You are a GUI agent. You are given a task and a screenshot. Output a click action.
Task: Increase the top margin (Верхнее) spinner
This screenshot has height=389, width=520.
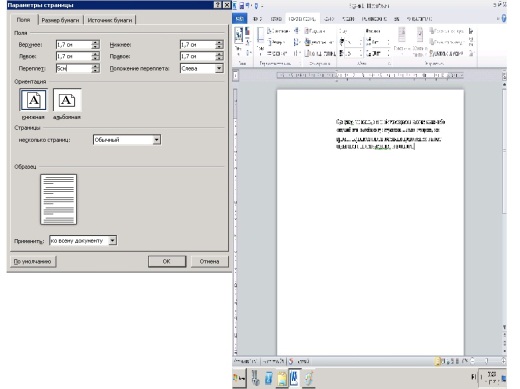95,42
